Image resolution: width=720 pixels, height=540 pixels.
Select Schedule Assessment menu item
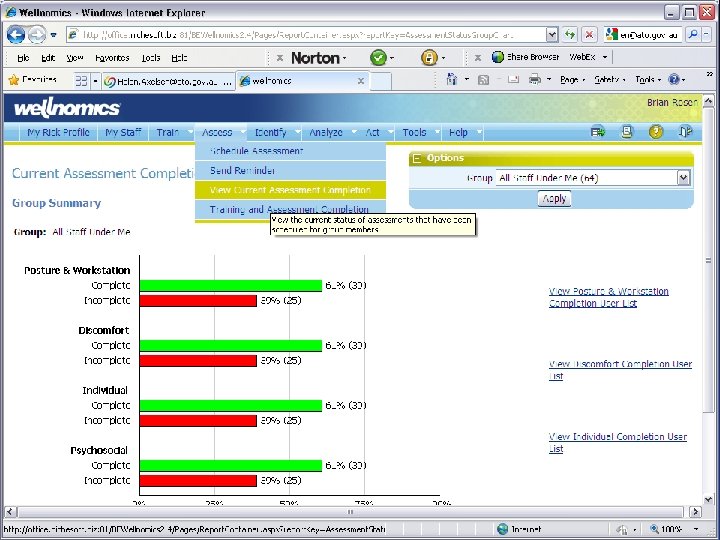point(290,151)
